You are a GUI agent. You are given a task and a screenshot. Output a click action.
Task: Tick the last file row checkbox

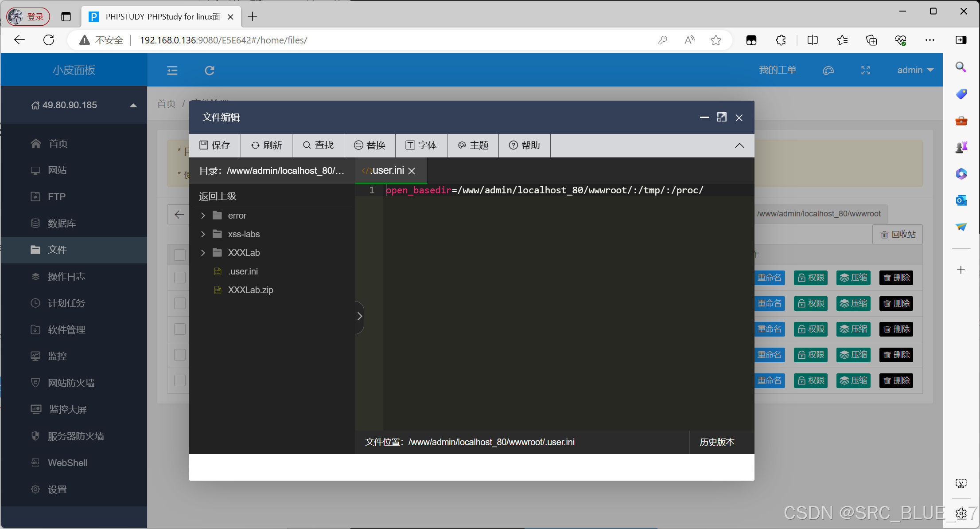180,380
